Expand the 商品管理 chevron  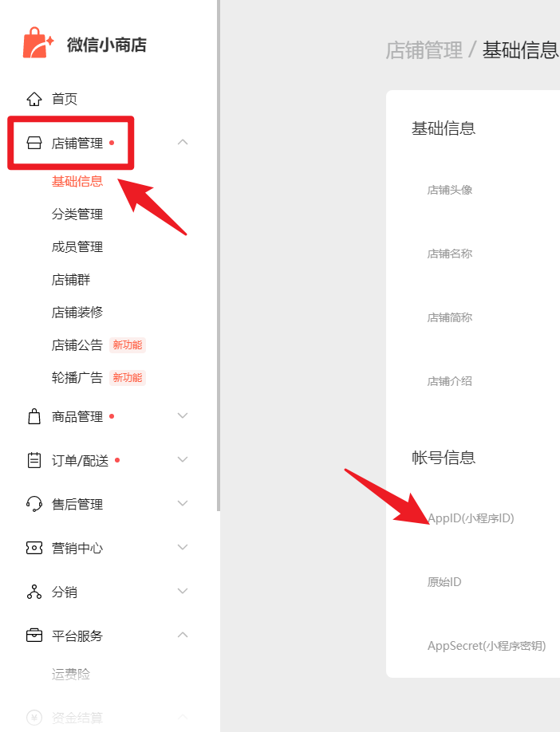coord(183,415)
